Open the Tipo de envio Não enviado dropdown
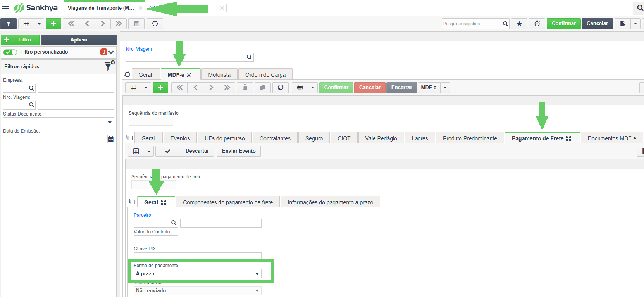The height and width of the screenshot is (297, 644). (x=198, y=290)
